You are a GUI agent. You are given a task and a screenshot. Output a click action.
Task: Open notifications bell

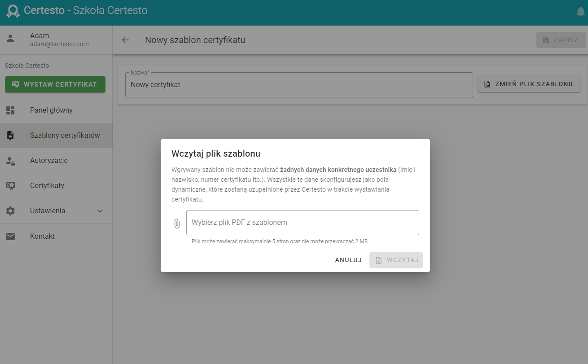tap(580, 12)
